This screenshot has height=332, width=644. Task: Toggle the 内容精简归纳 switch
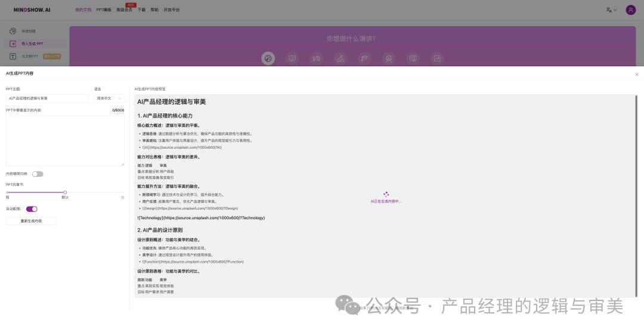pos(38,174)
